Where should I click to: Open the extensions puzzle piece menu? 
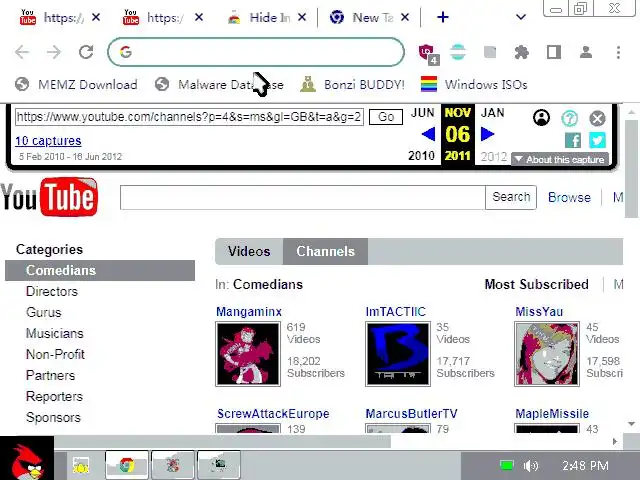522,52
